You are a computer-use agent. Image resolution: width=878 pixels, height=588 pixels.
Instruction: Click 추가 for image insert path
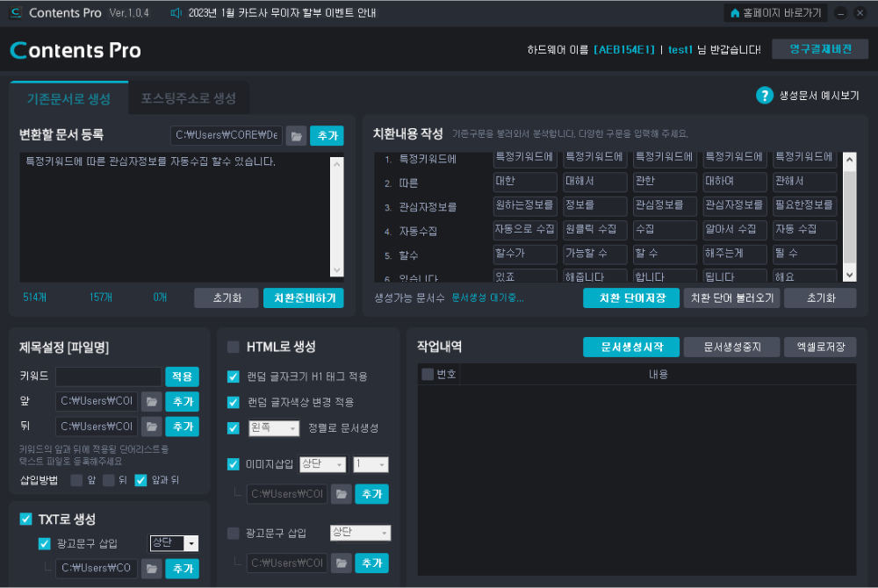click(x=371, y=494)
